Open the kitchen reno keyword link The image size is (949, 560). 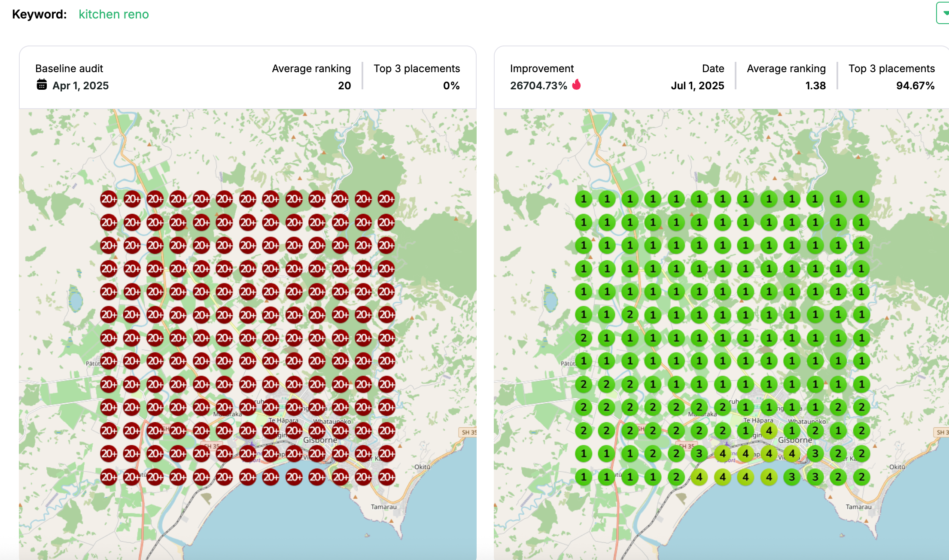(114, 14)
